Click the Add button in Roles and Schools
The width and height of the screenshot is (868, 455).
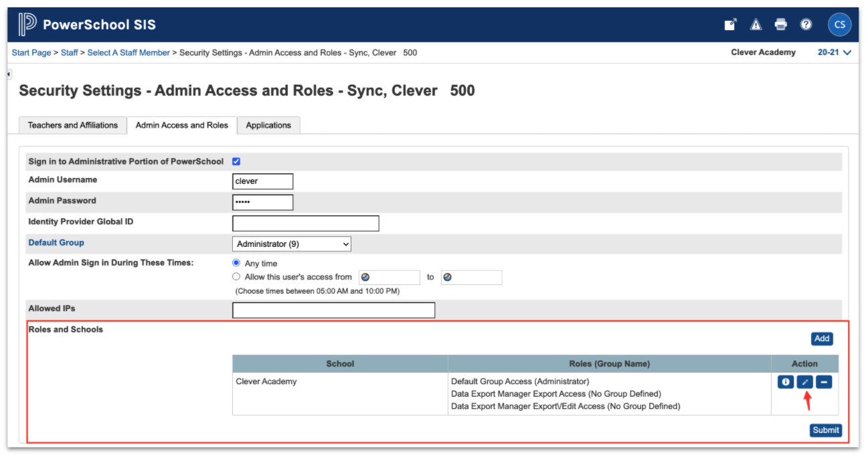821,339
